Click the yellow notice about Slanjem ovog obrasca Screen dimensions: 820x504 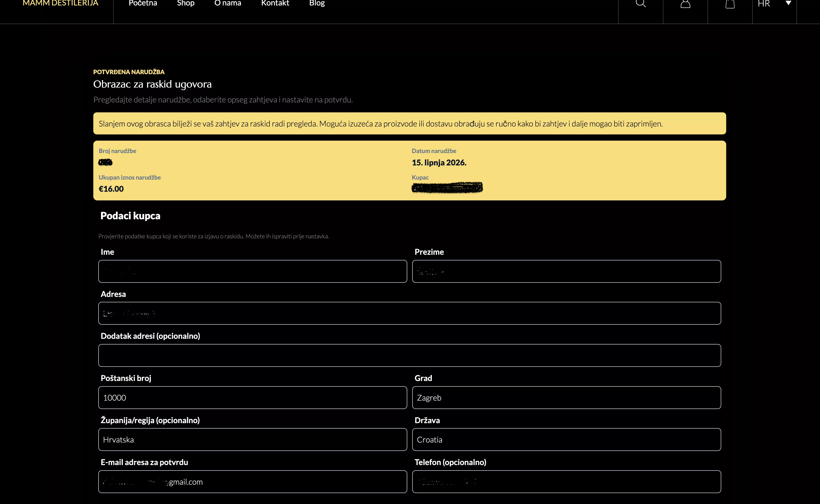coord(410,123)
